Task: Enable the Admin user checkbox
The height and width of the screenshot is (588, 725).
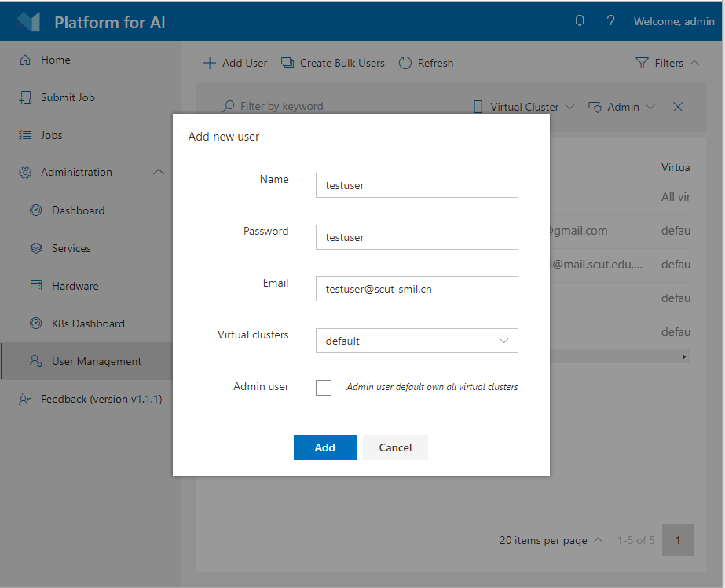Action: click(x=324, y=388)
